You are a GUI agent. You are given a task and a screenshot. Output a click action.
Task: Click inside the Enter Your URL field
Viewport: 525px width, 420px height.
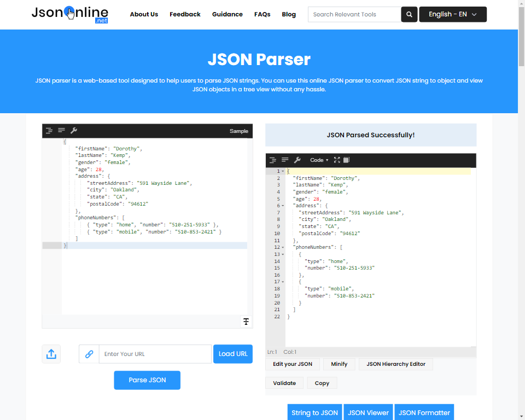point(155,354)
